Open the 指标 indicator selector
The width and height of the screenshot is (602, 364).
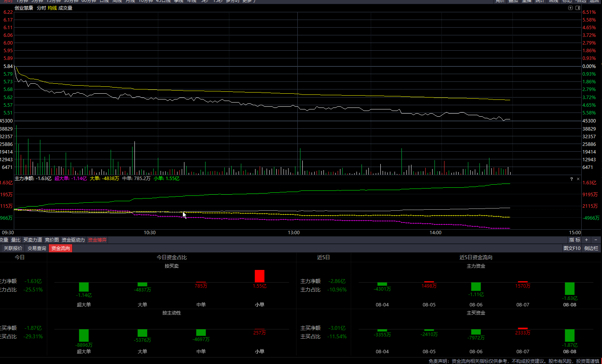(575, 240)
